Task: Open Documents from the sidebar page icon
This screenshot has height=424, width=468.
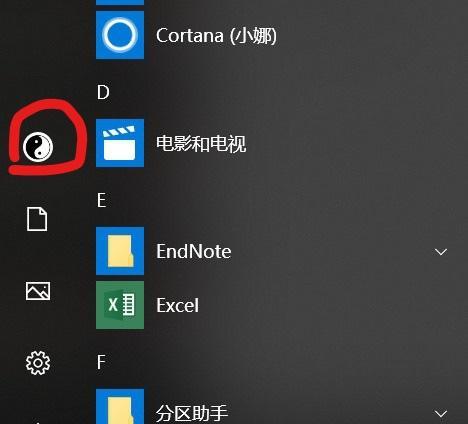Action: 37,219
